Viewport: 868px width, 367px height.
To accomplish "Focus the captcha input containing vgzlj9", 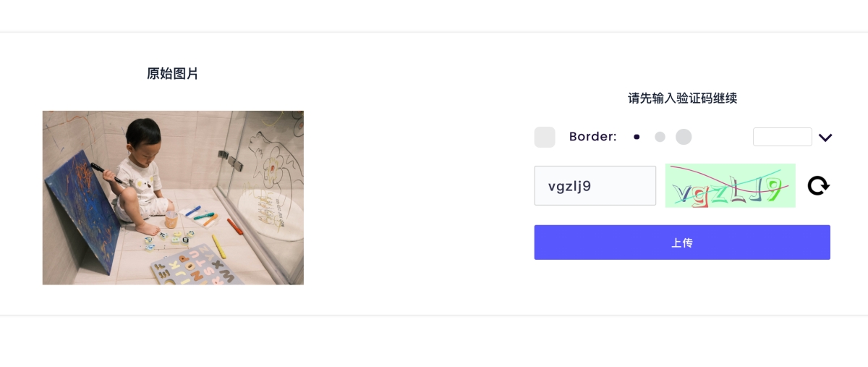I will click(595, 186).
